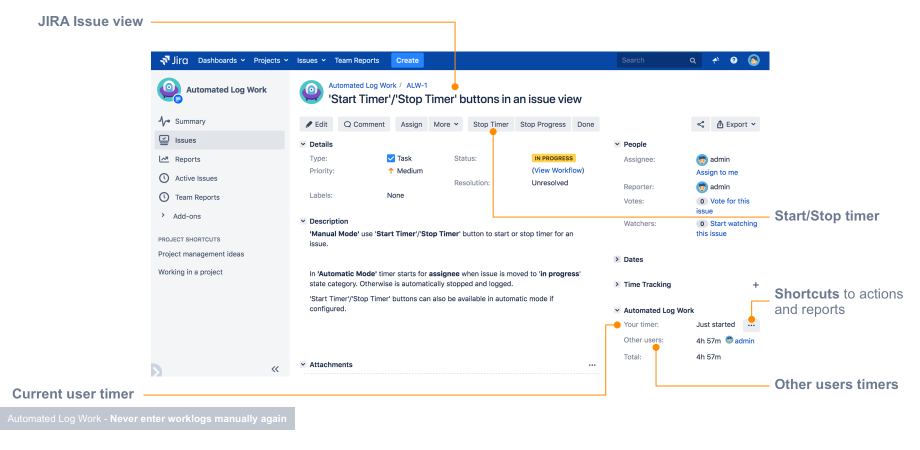This screenshot has width=920, height=450.
Task: Click the Create button
Action: (407, 60)
